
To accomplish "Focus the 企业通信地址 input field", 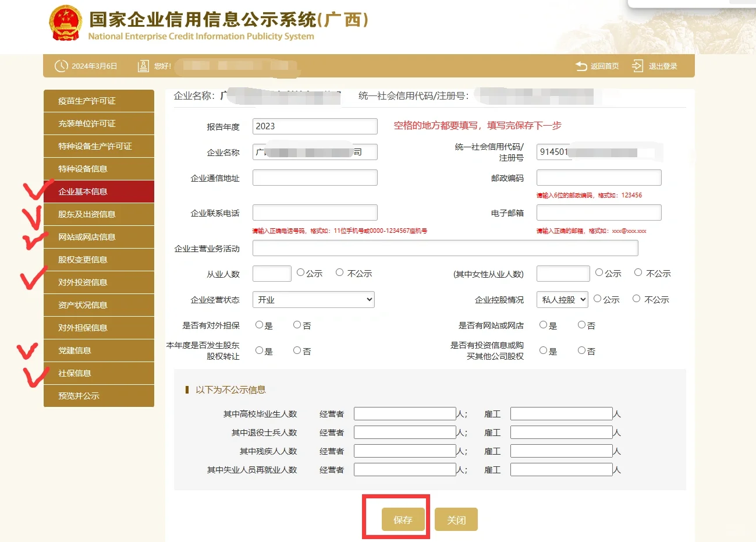I will 315,178.
